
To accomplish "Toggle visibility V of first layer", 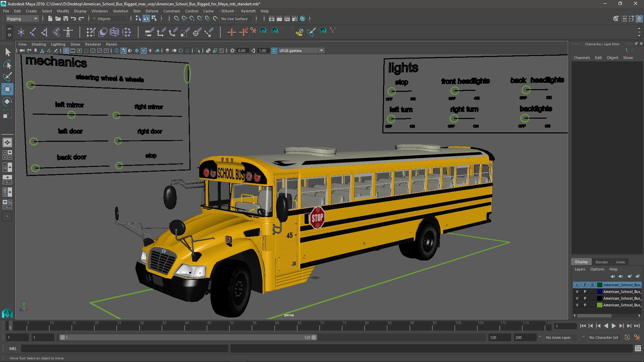I will point(577,285).
